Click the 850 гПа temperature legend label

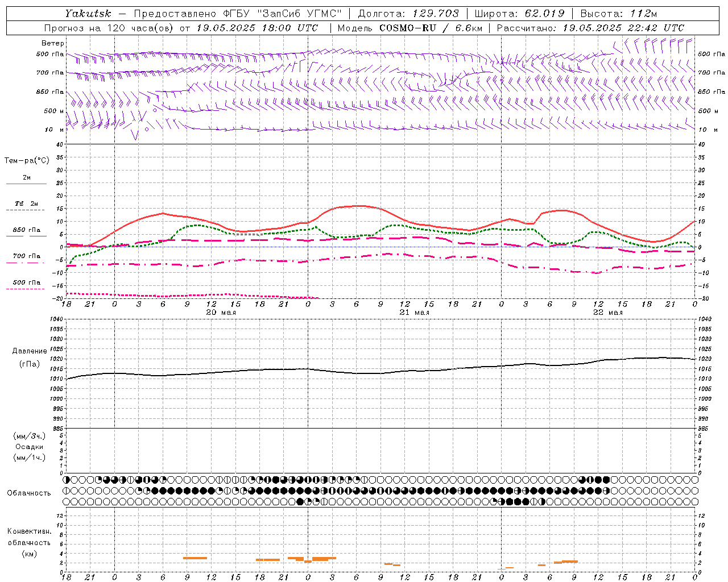point(27,230)
